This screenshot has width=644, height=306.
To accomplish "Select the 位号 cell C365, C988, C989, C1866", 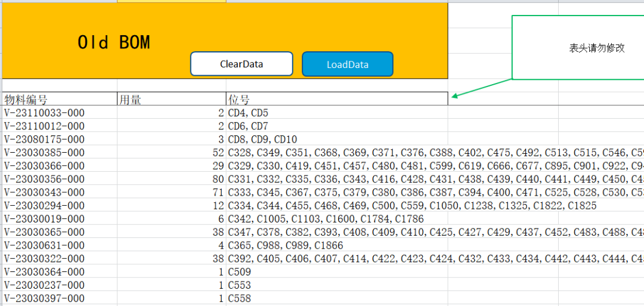I will 337,245.
